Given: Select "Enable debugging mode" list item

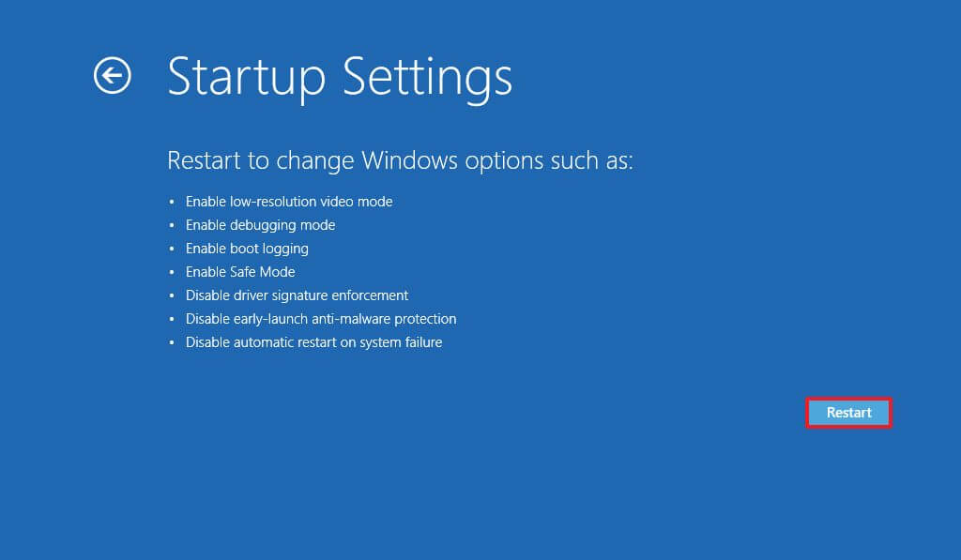Looking at the screenshot, I should [260, 225].
